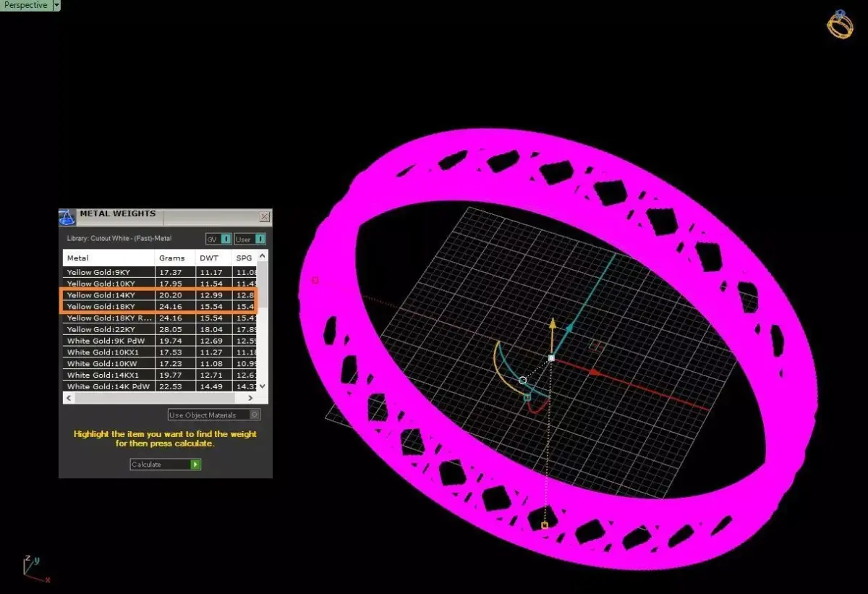The height and width of the screenshot is (594, 868).
Task: Click the Perspective viewport label
Action: tap(25, 5)
